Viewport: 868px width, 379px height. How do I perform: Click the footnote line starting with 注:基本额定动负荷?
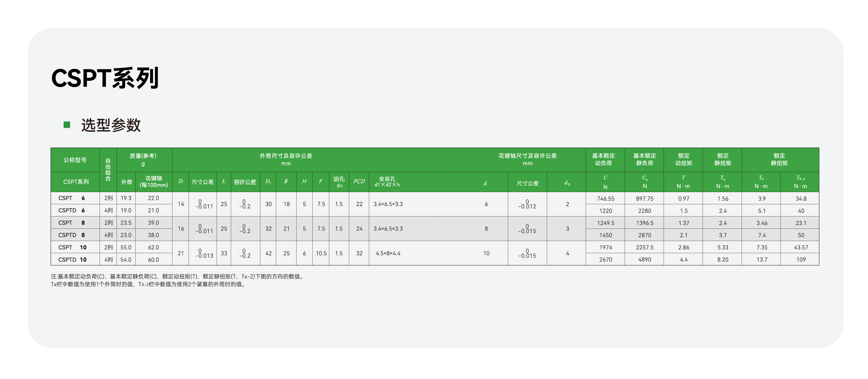178,277
